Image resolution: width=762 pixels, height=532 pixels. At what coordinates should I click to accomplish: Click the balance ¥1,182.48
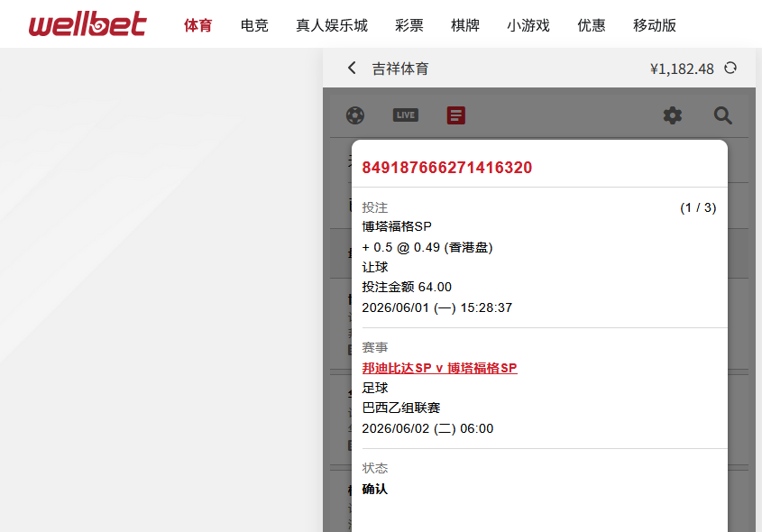point(682,69)
